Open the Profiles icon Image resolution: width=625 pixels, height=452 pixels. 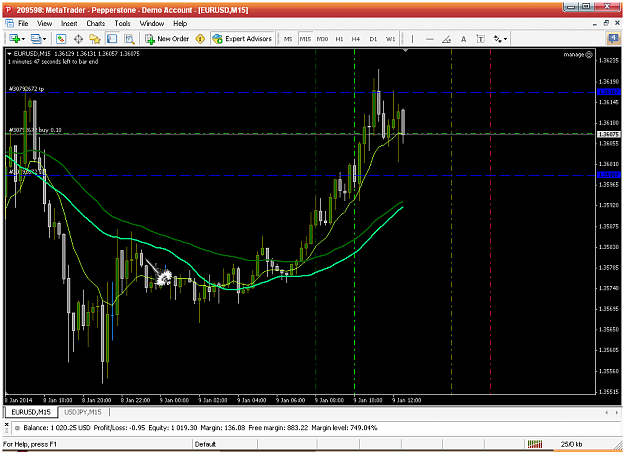tap(36, 39)
